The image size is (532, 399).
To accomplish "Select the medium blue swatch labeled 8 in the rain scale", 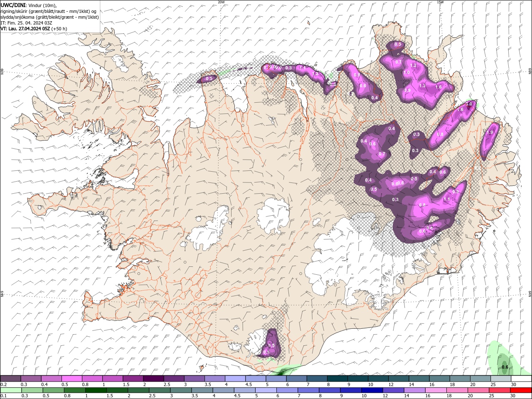I will 329,390.
